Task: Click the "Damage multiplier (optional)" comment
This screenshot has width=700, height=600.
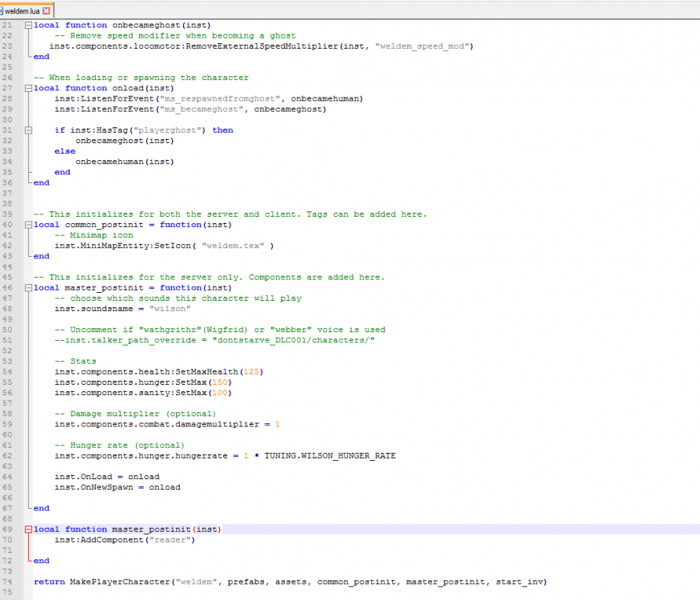Action: (135, 414)
